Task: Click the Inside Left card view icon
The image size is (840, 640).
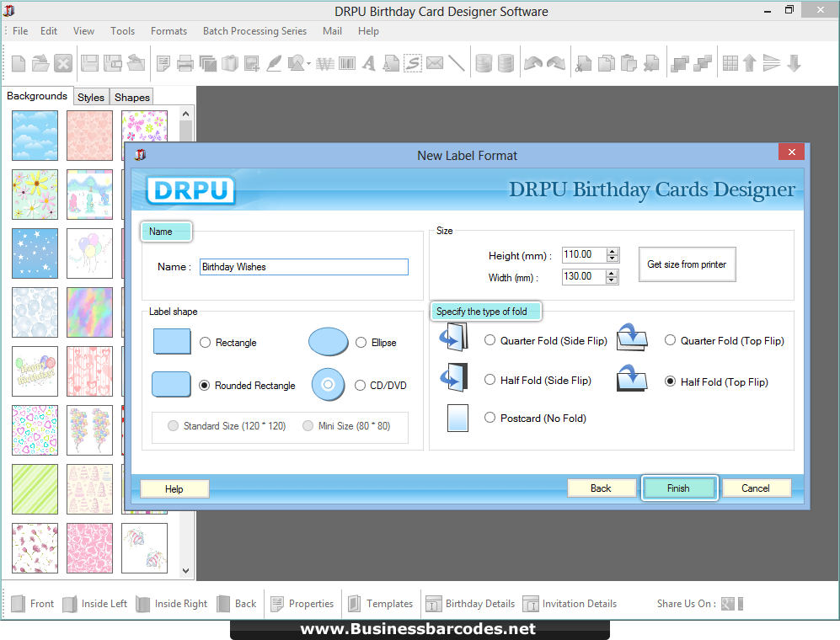Action: coord(70,604)
